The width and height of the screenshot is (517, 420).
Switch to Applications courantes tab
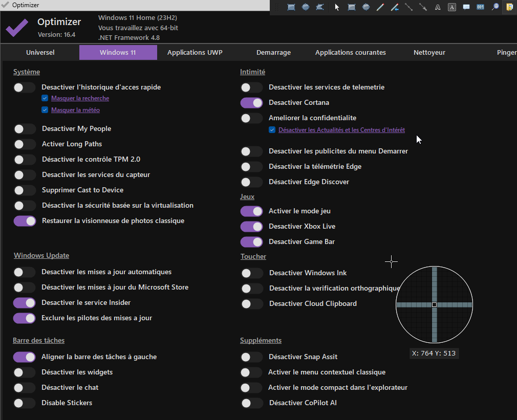click(351, 52)
